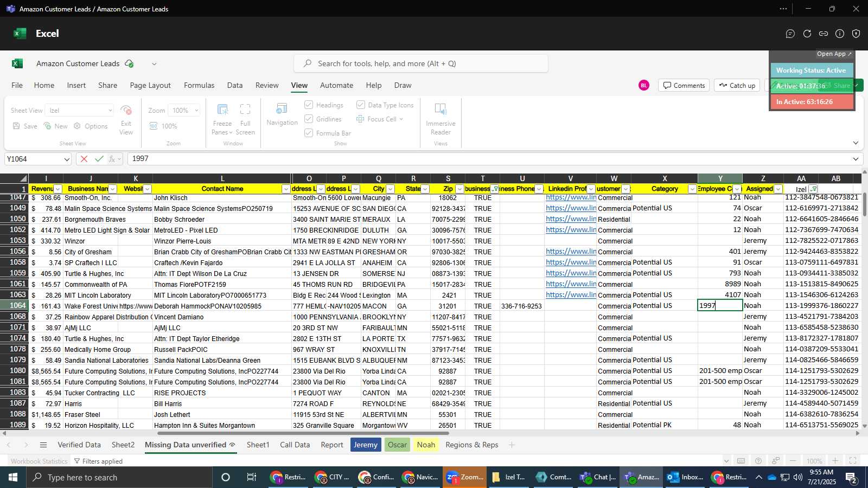This screenshot has width=868, height=488.
Task: Open the Comments pane
Action: (684, 85)
